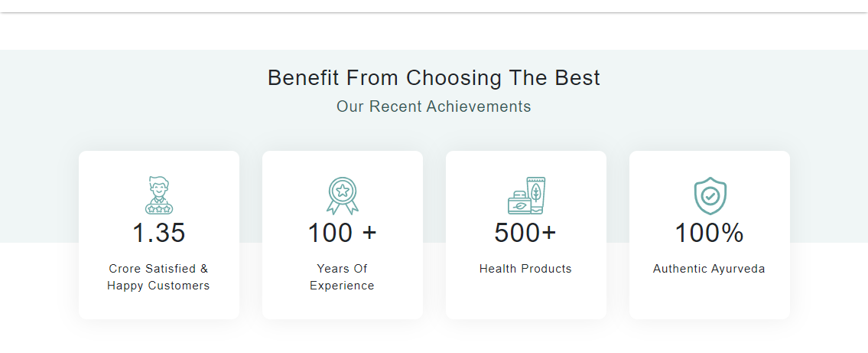Click the Benefit From Choosing The Best heading
The image size is (868, 353).
coord(434,78)
